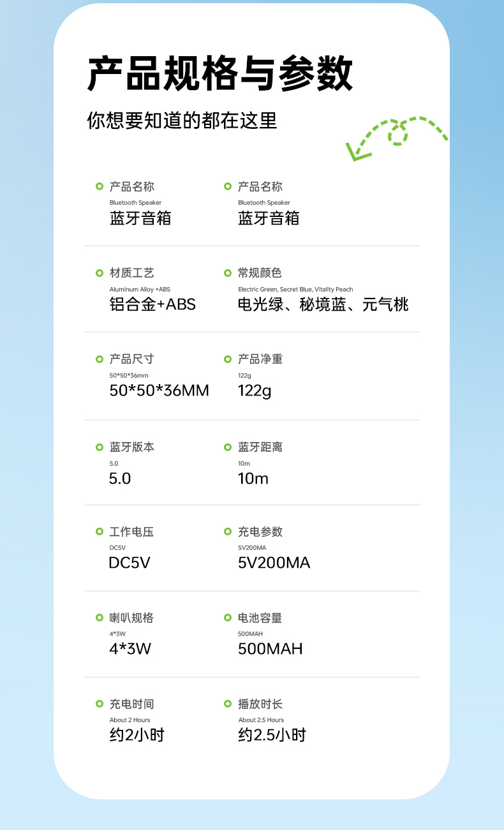Click the 约2.5小时 playback duration text
Screen dimensions: 504x830
coord(272,735)
